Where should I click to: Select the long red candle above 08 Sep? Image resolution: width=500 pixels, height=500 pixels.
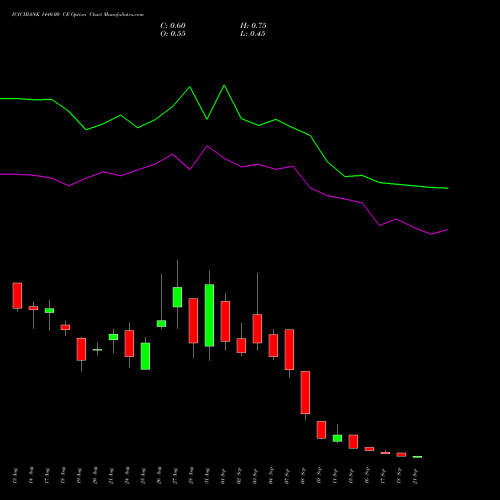point(305,392)
